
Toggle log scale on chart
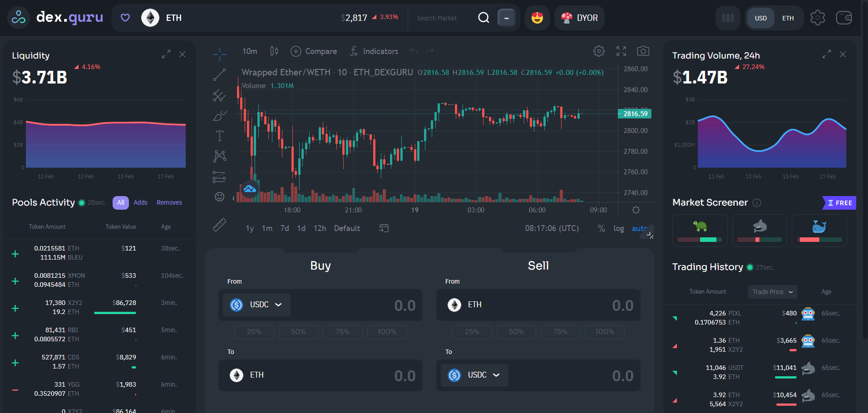coord(618,228)
